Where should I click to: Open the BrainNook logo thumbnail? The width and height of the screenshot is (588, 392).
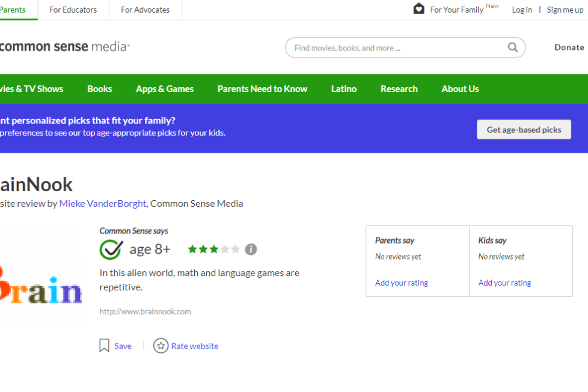tap(40, 277)
